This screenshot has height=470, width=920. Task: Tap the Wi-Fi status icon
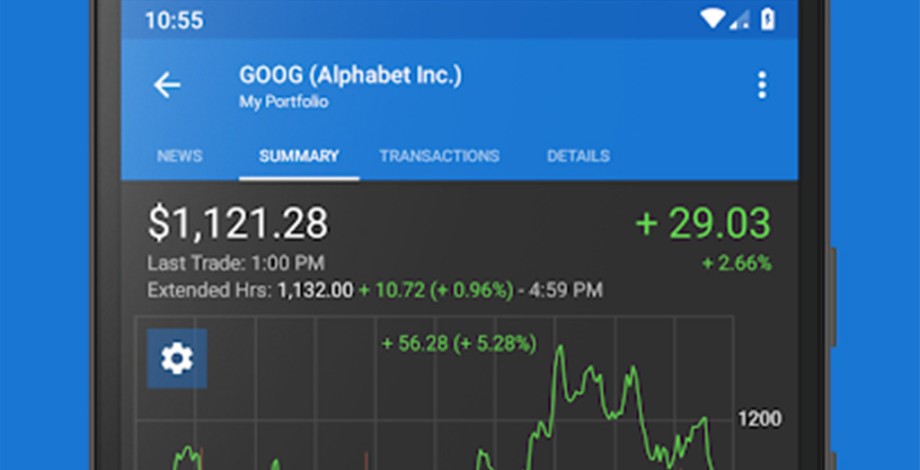click(713, 19)
